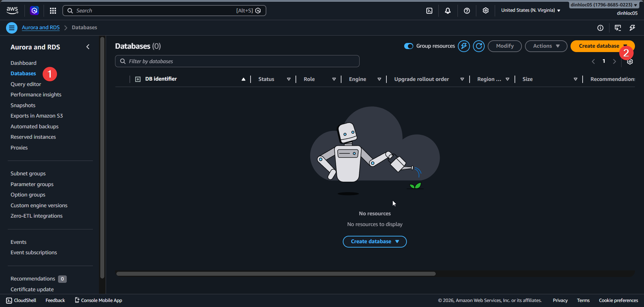Open the Actions dropdown

tap(546, 46)
